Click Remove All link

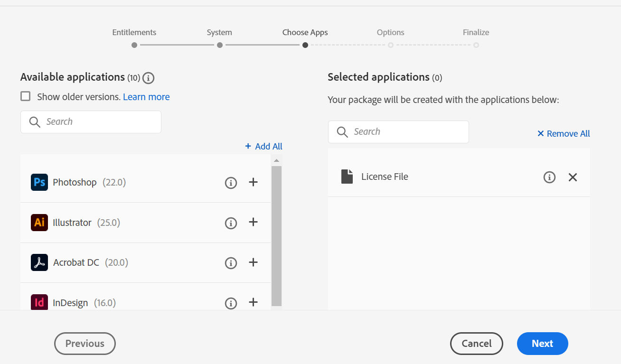click(564, 133)
